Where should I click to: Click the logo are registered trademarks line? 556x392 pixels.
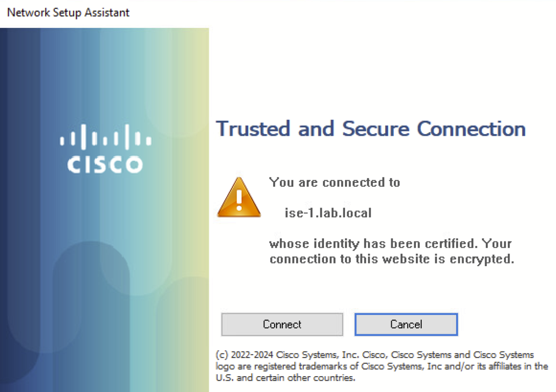(x=382, y=366)
